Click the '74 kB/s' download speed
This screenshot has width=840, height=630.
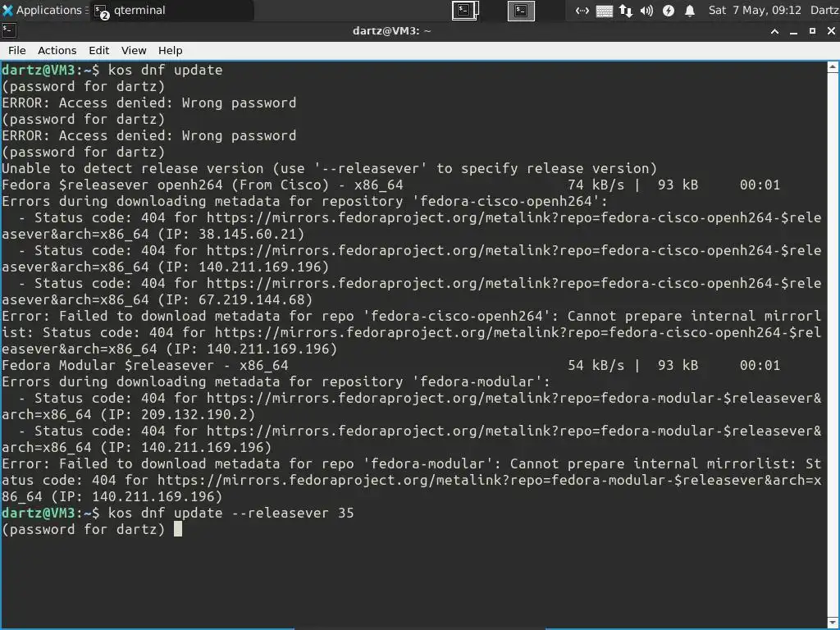tap(596, 185)
